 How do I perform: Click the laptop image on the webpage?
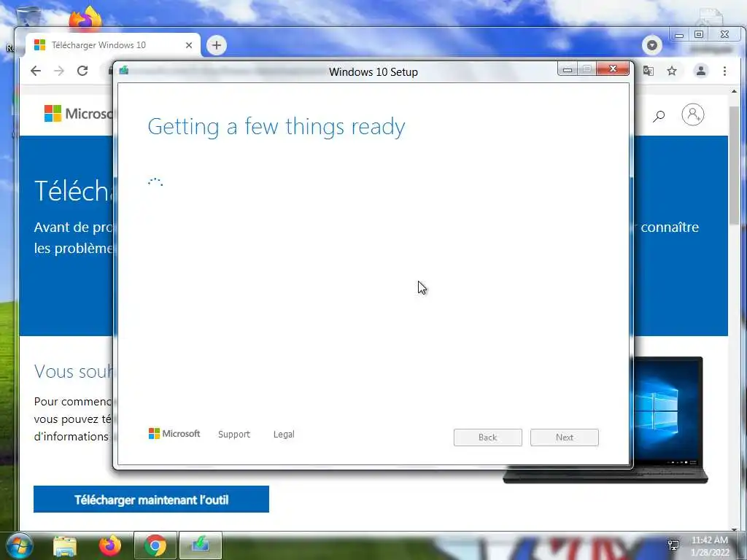click(x=667, y=420)
